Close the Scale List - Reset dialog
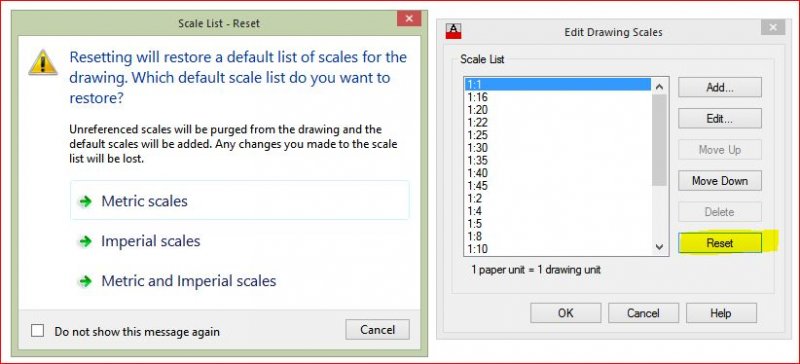This screenshot has width=800, height=364. pyautogui.click(x=409, y=19)
